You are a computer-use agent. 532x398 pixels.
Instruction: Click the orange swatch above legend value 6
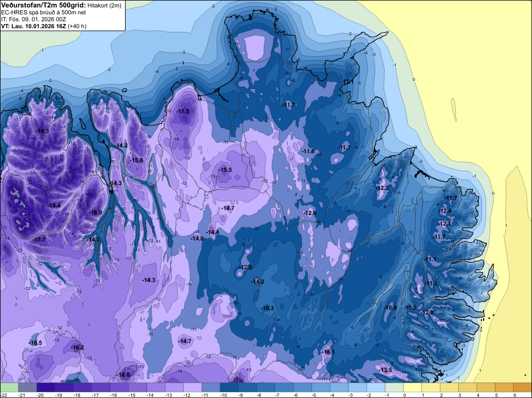pyautogui.click(x=522, y=387)
